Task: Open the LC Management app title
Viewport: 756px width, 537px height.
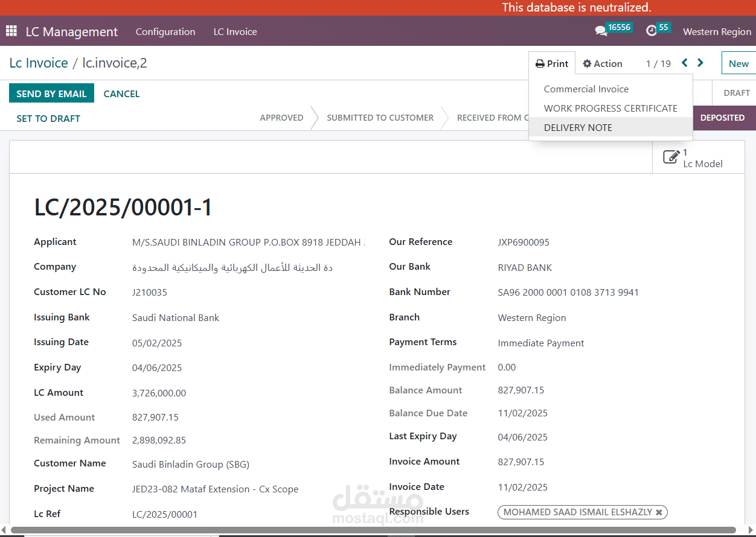Action: coord(72,31)
